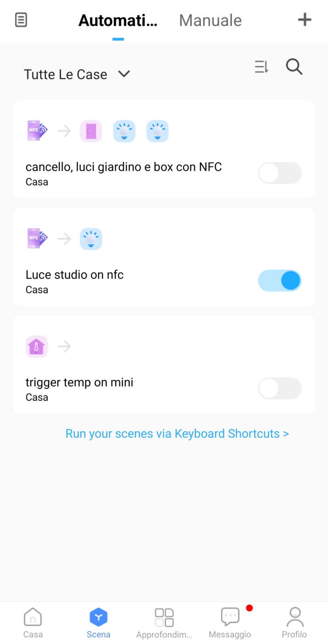Open the trigger temp on mini scene

tap(79, 383)
